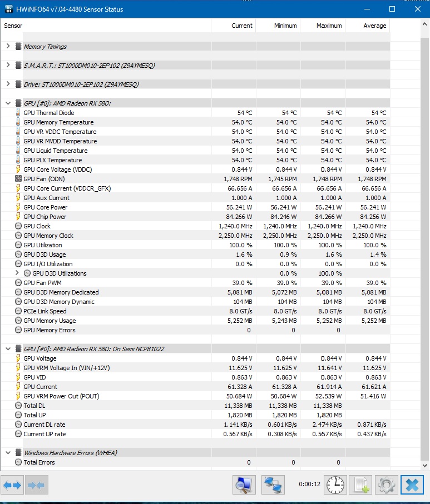Select the GPU Core Current (VDDCR_GFX) row
The height and width of the screenshot is (504, 430).
point(195,188)
